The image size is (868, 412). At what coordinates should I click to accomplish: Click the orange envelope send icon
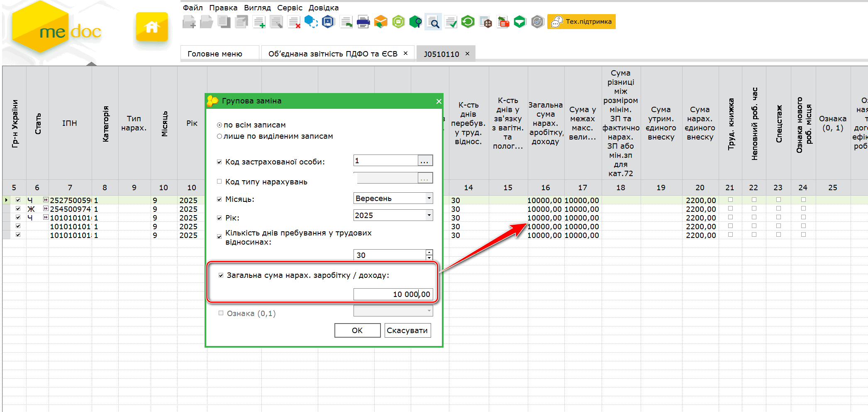(380, 22)
